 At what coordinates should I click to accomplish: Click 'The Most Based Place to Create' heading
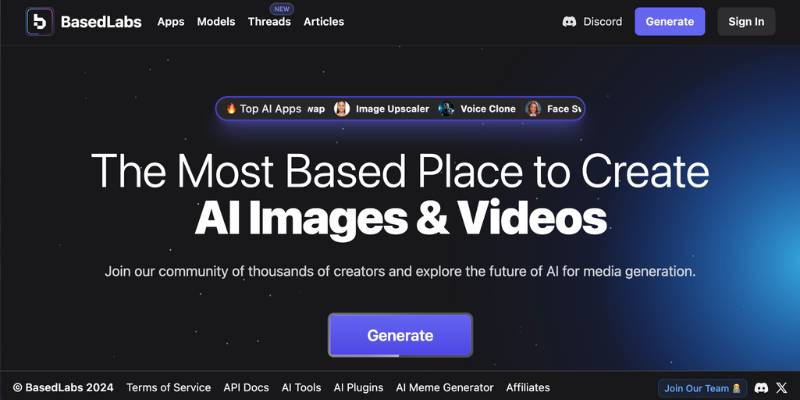click(x=400, y=170)
